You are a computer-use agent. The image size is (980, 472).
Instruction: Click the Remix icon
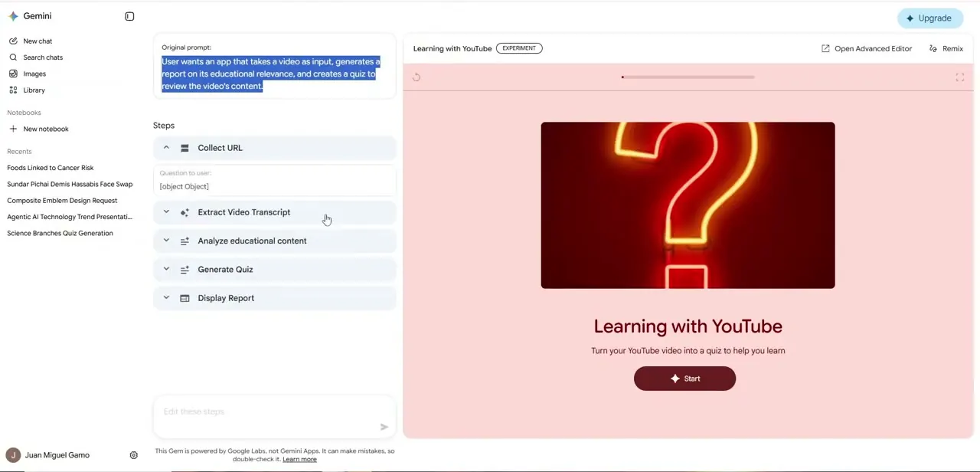[933, 48]
